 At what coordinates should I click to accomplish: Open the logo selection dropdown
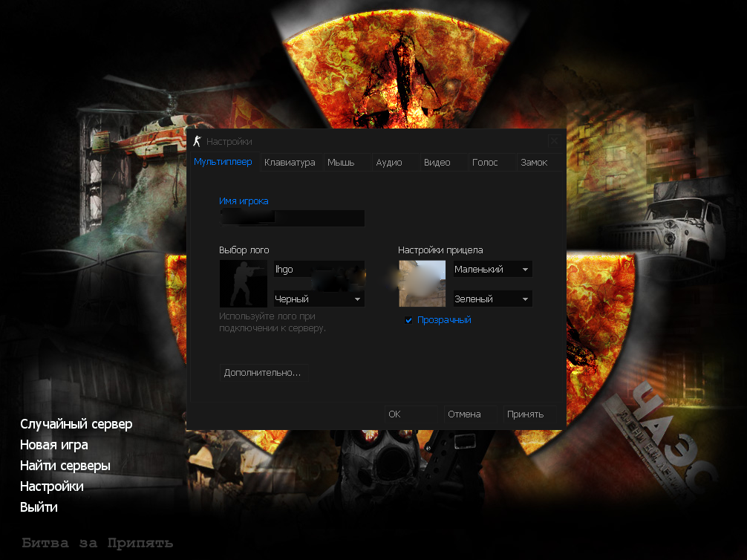click(319, 270)
